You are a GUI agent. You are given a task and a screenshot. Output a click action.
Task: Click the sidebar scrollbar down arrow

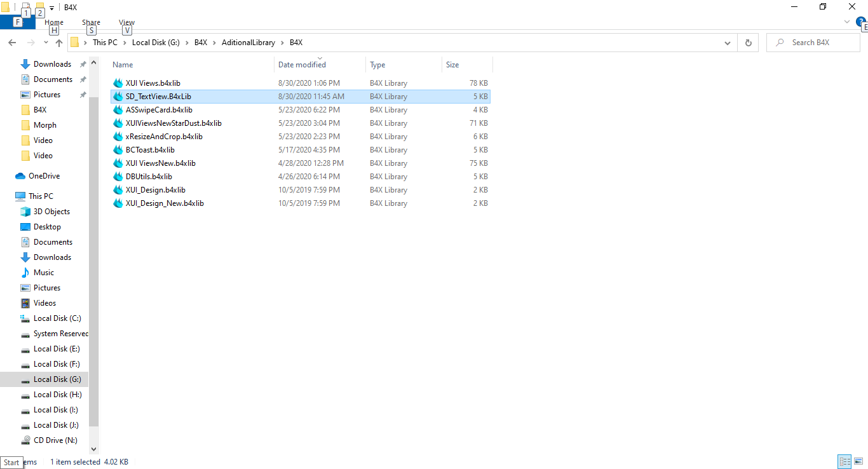pyautogui.click(x=94, y=449)
